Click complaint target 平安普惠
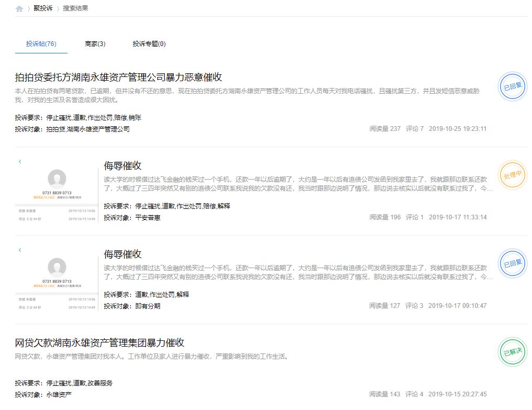The height and width of the screenshot is (410, 532). pyautogui.click(x=148, y=218)
